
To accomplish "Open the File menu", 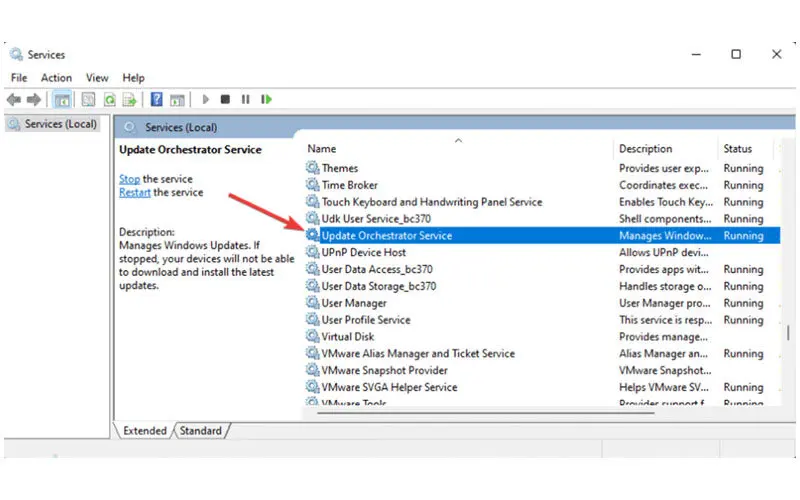I will (x=19, y=78).
